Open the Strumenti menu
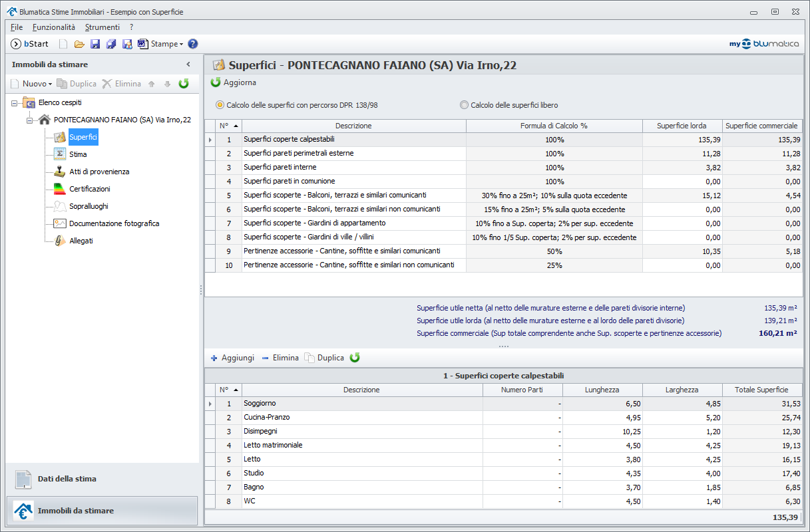Viewport: 810px width, 532px height. (102, 27)
